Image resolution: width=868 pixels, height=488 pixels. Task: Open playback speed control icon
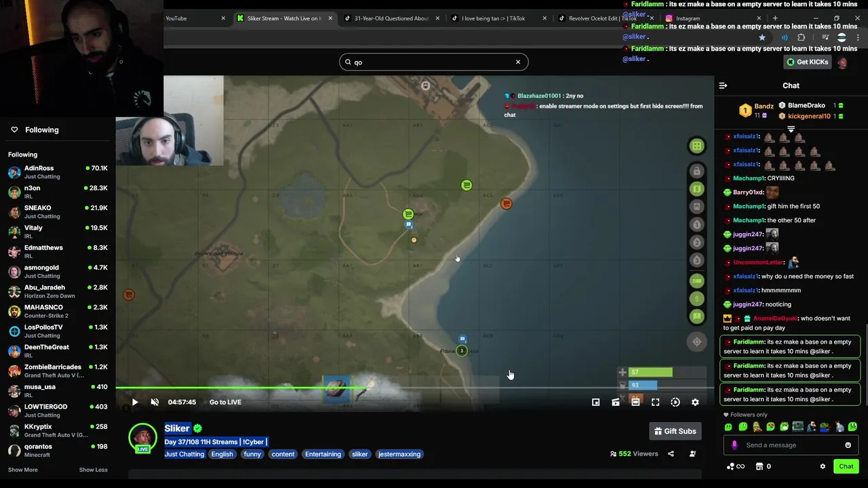[675, 402]
